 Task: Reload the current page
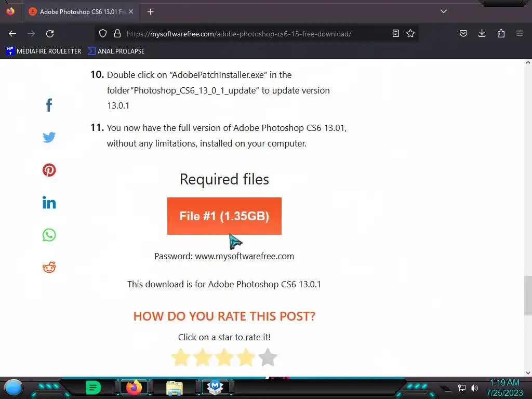50,34
